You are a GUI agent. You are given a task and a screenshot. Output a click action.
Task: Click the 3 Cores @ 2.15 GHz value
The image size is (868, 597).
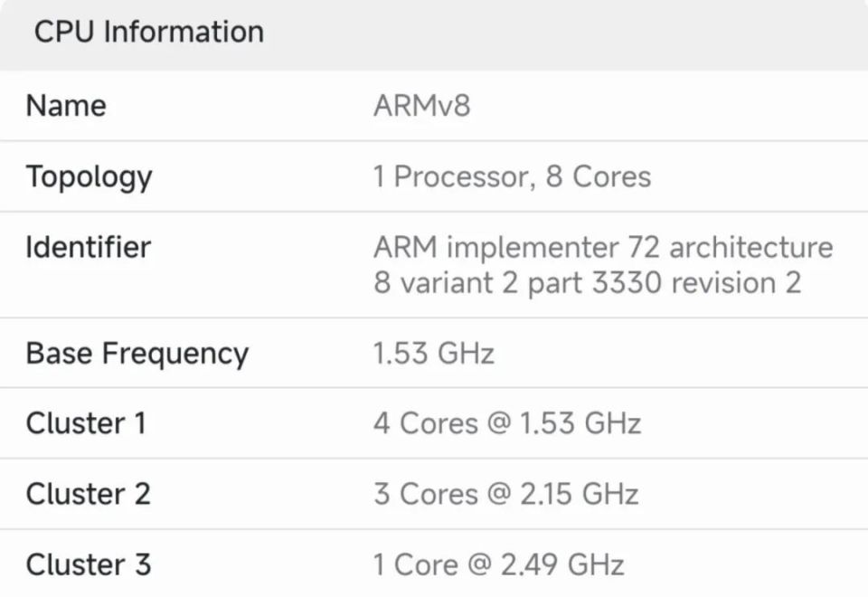pos(506,494)
